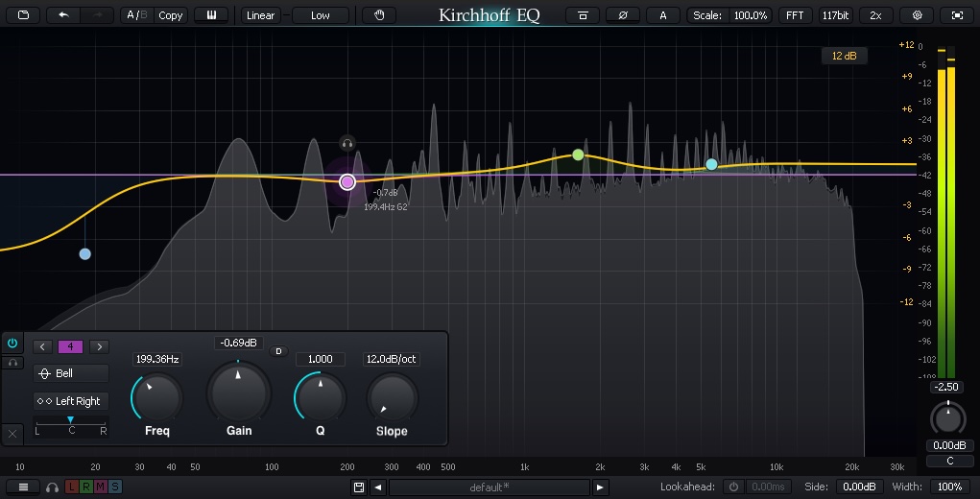The width and height of the screenshot is (980, 499).
Task: Click the 12.0dB/oct slope field
Action: pos(392,359)
